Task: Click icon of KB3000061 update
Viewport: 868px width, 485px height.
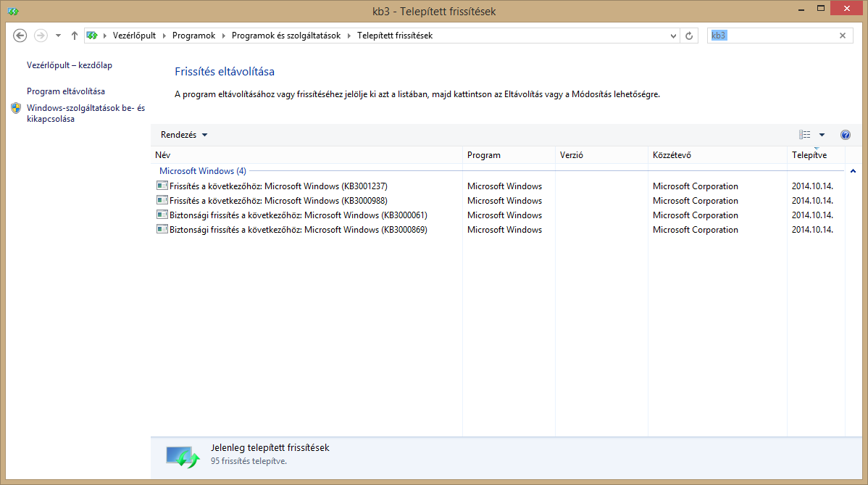Action: tap(162, 215)
